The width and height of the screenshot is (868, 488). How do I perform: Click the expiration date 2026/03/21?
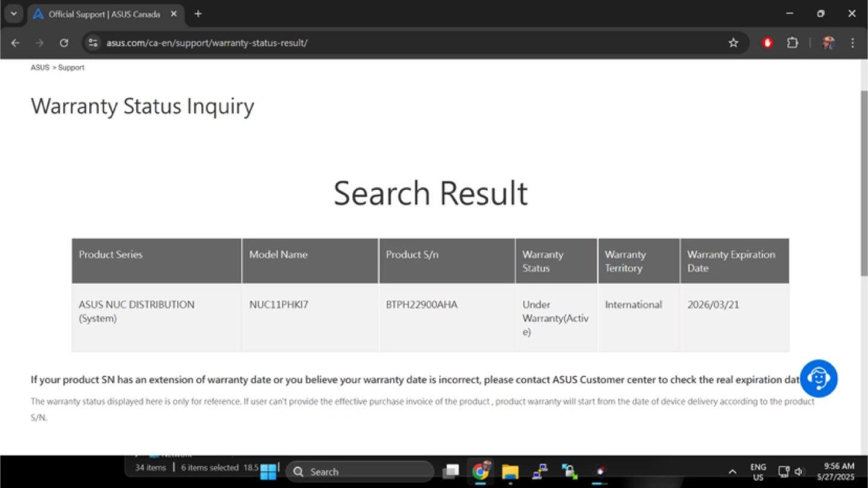pos(713,305)
